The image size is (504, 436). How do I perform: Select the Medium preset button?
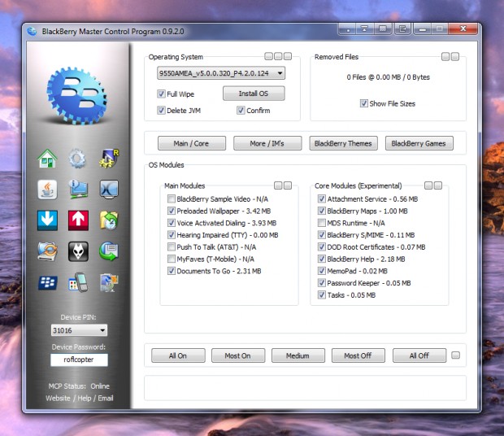click(298, 355)
